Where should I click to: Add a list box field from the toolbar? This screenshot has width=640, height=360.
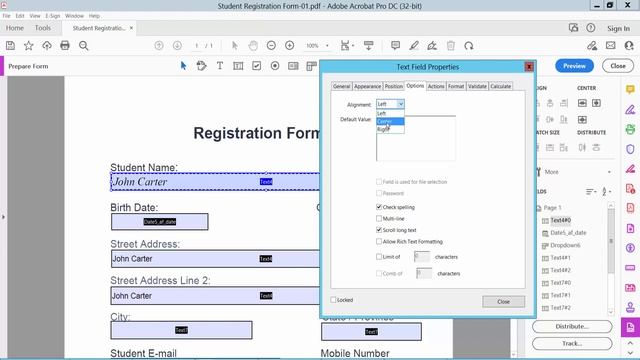pyautogui.click(x=293, y=66)
